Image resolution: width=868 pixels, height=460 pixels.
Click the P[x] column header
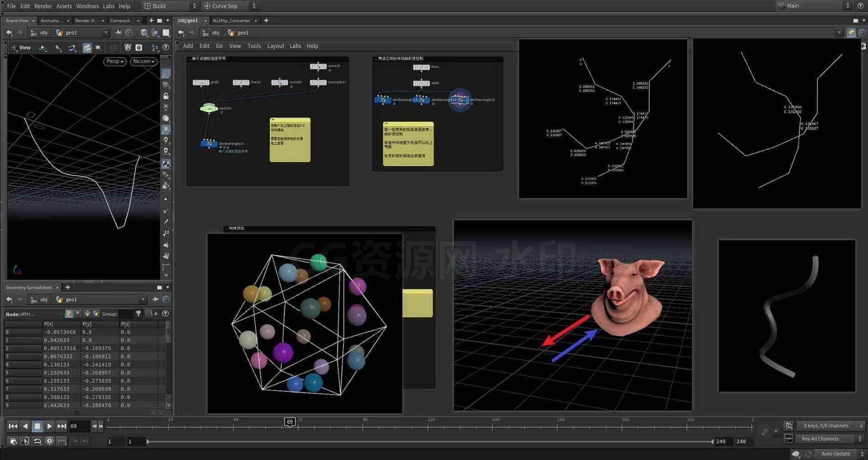pos(61,324)
